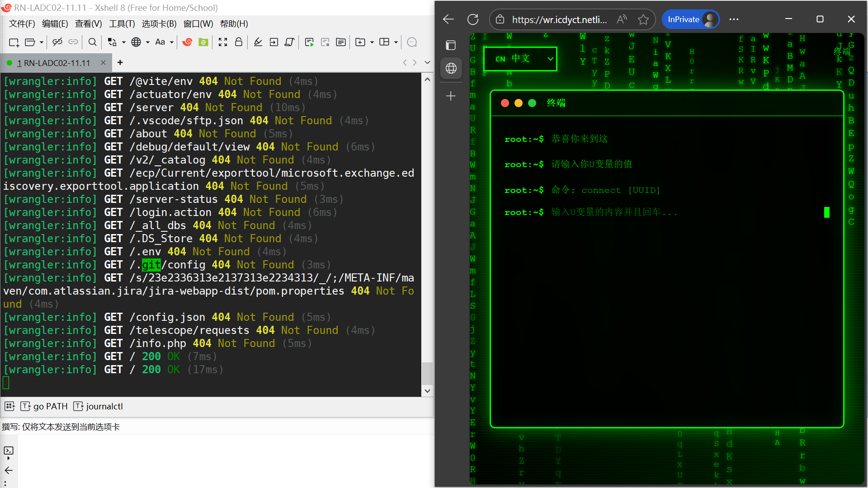The height and width of the screenshot is (488, 868).
Task: Click the Find magnifier icon
Action: 92,42
